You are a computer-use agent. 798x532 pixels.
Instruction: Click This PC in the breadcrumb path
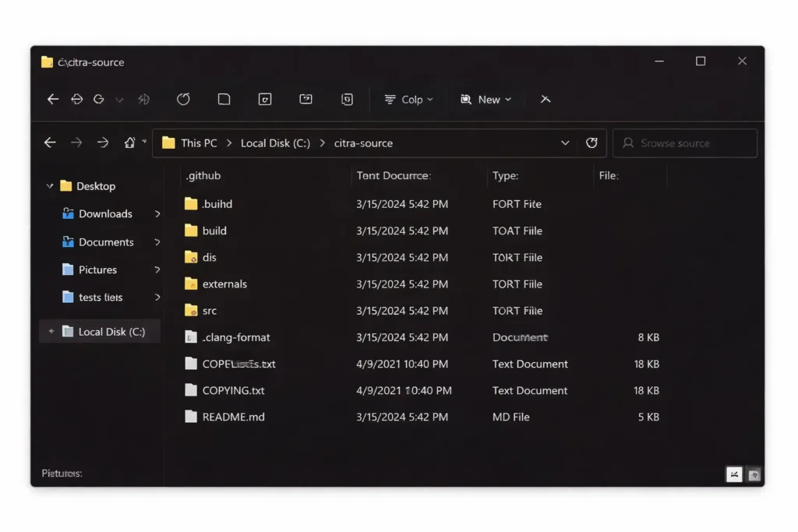pos(199,143)
